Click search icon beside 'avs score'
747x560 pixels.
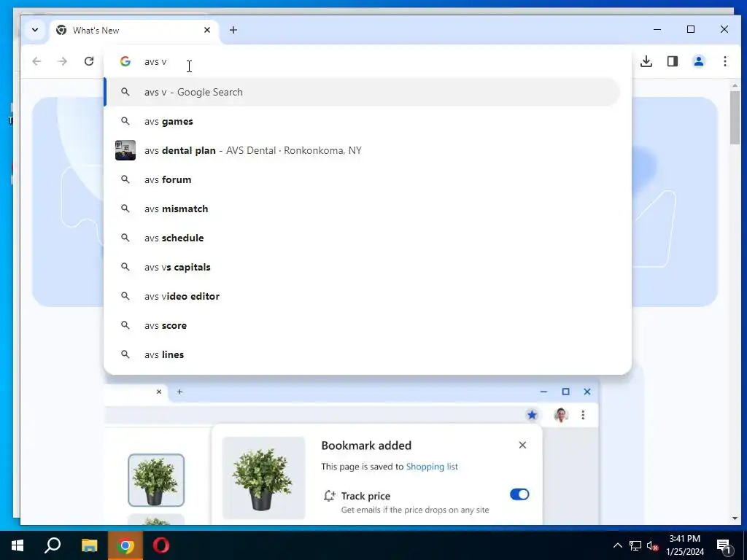(x=125, y=324)
